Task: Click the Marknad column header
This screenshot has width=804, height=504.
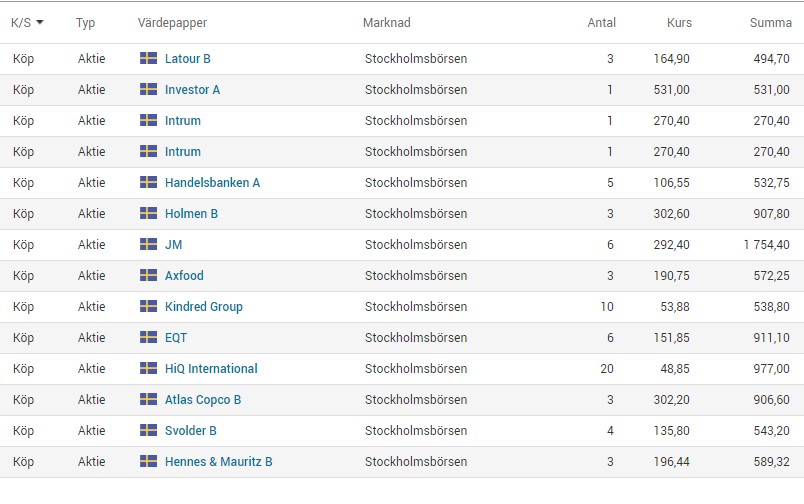Action: point(387,23)
